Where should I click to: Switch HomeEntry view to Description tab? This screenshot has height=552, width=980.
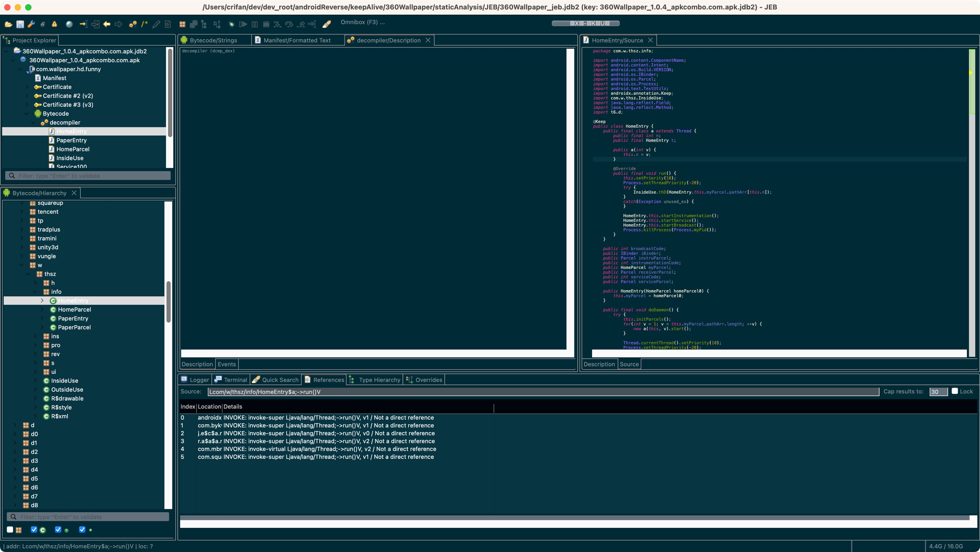(599, 364)
